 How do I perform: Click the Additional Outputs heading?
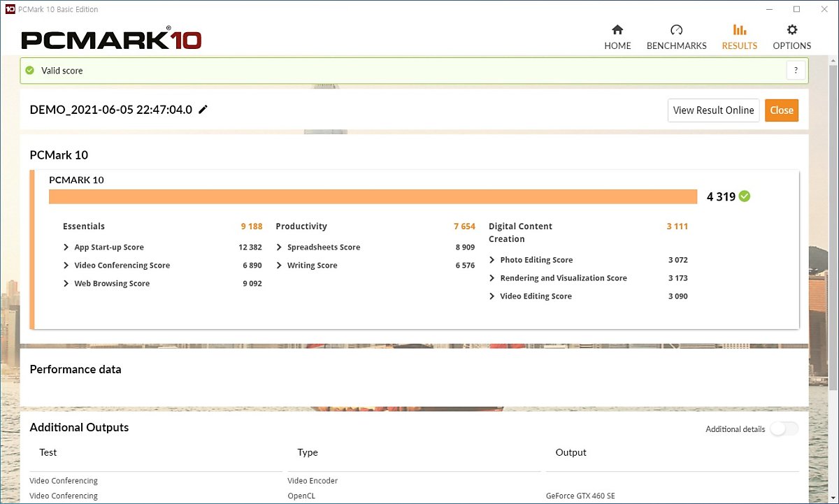tap(79, 427)
